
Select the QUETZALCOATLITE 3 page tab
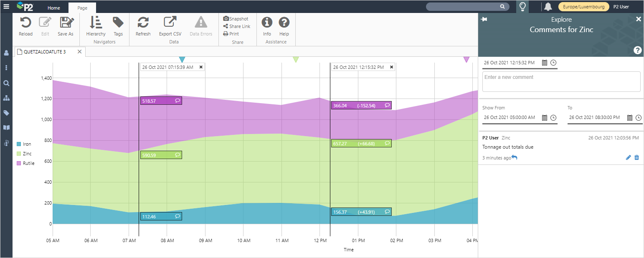click(x=45, y=52)
